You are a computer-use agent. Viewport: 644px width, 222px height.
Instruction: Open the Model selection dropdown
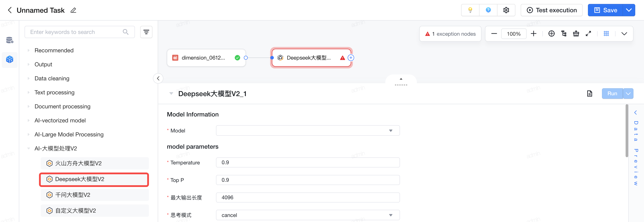[x=308, y=130]
